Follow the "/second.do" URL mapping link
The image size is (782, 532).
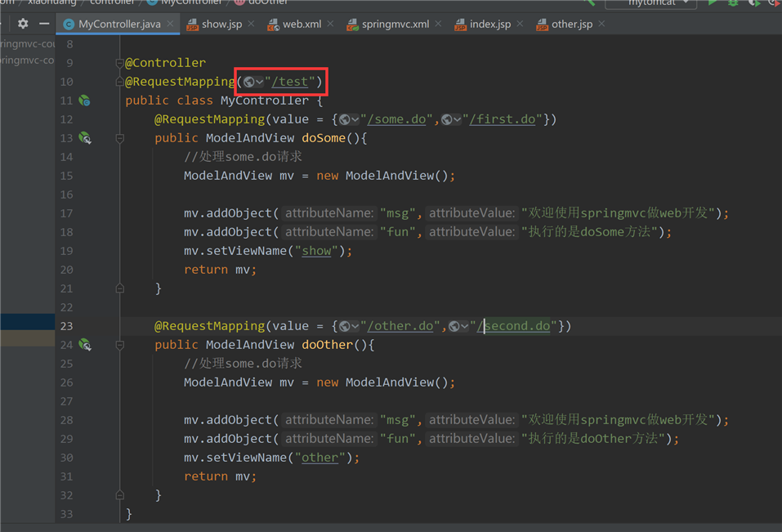(514, 326)
